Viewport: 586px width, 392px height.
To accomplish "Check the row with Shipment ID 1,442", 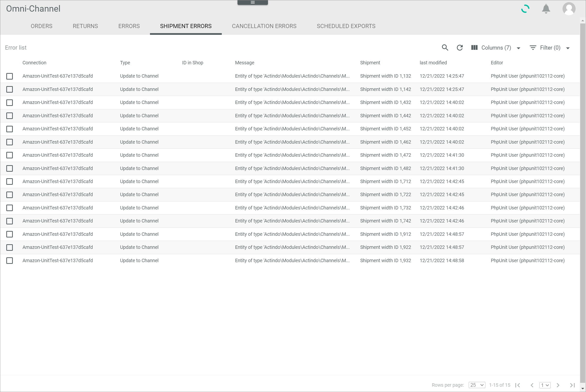I will 9,116.
